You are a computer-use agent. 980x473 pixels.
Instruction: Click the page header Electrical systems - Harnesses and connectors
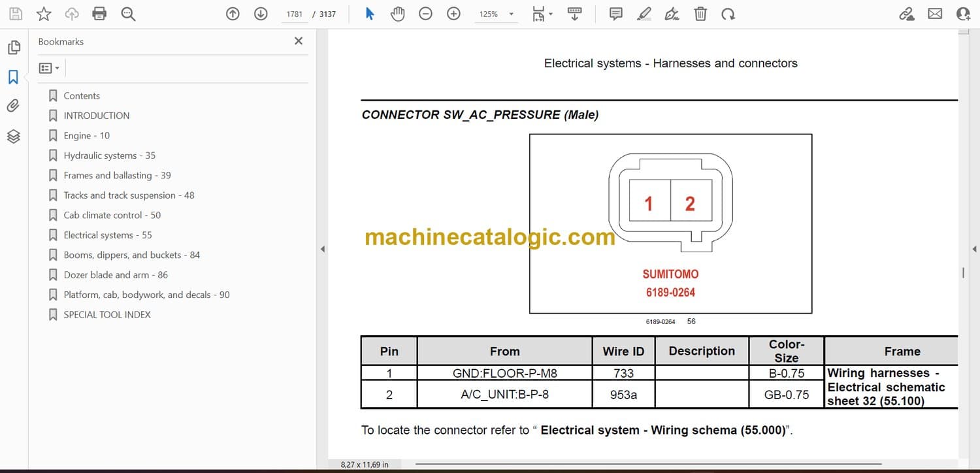coord(671,63)
